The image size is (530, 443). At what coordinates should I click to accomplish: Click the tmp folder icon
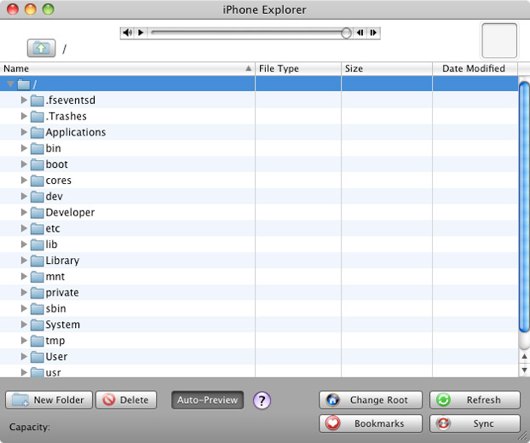[x=37, y=341]
